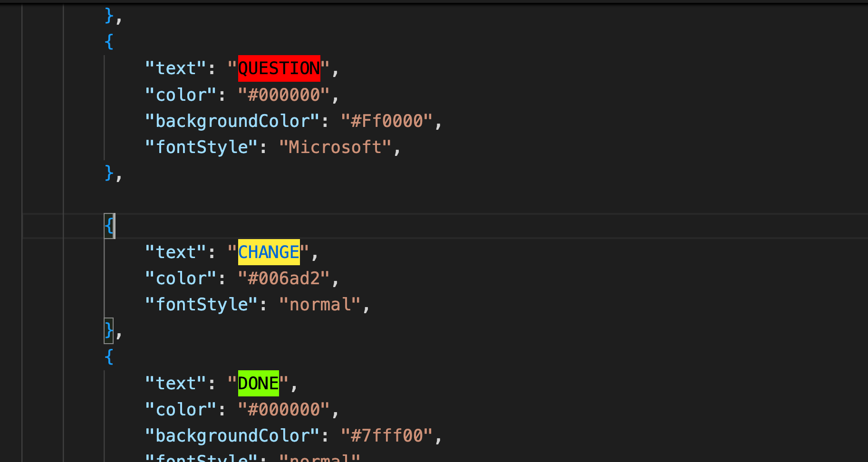Click opening brace of the DONE block

109,356
